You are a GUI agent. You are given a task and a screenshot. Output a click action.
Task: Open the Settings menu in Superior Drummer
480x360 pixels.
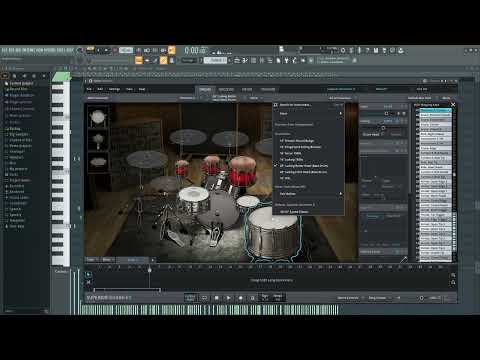(114, 89)
